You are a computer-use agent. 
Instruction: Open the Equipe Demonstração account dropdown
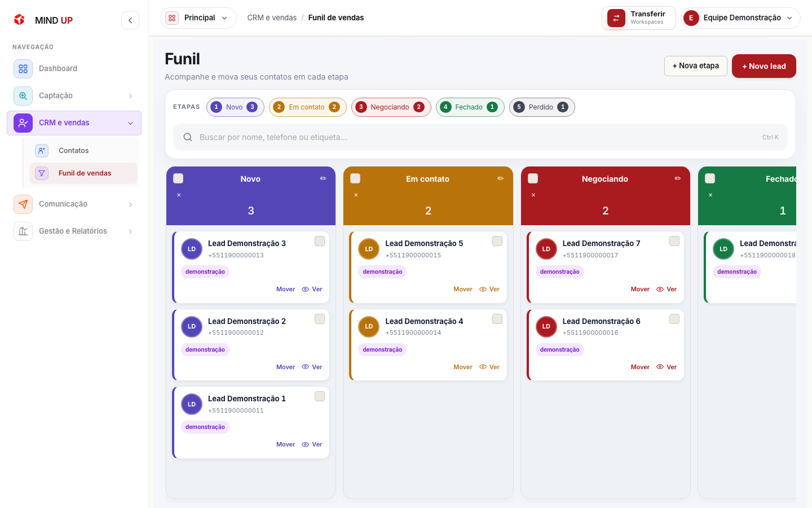coord(741,18)
